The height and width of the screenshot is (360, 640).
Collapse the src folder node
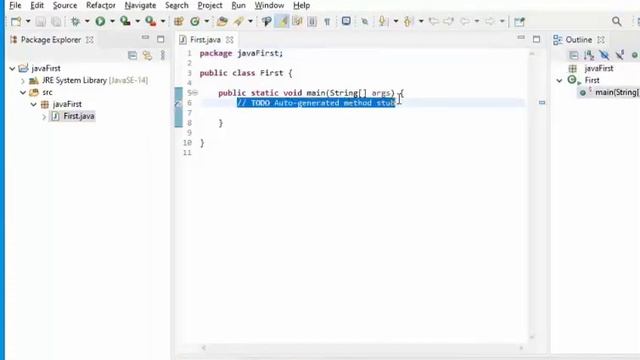click(23, 93)
